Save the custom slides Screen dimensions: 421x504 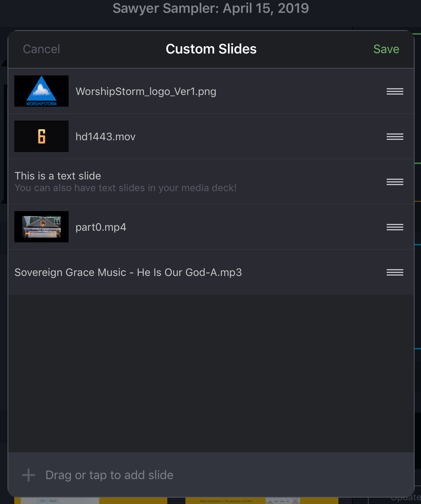coord(386,49)
